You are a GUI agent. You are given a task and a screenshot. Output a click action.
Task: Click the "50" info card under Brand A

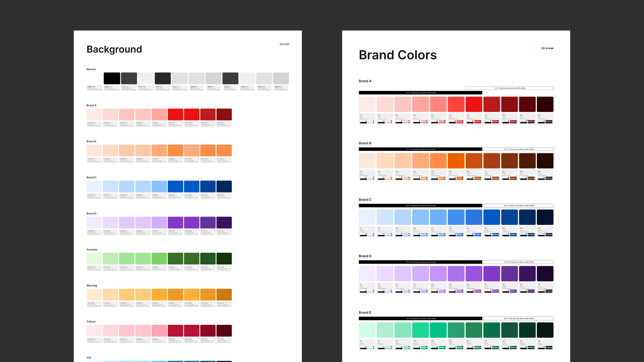367,119
